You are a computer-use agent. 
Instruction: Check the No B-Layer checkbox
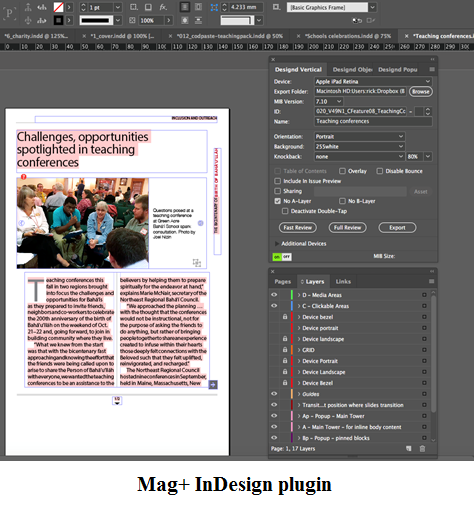[342, 201]
